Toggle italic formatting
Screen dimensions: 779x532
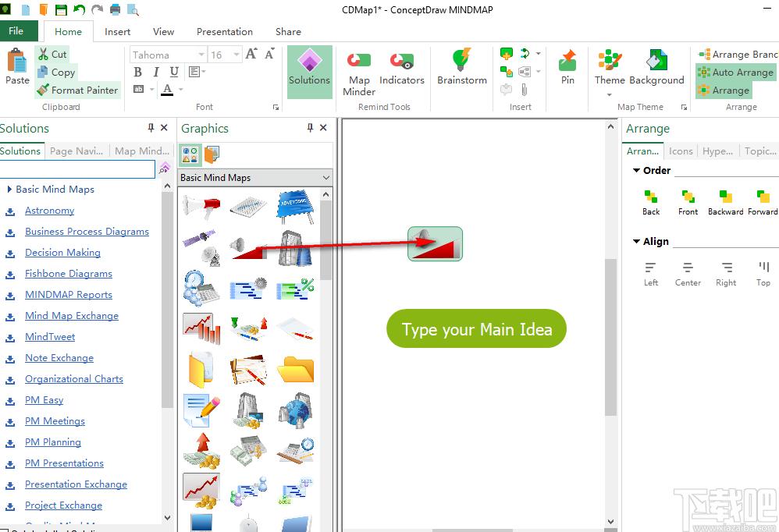[x=156, y=72]
